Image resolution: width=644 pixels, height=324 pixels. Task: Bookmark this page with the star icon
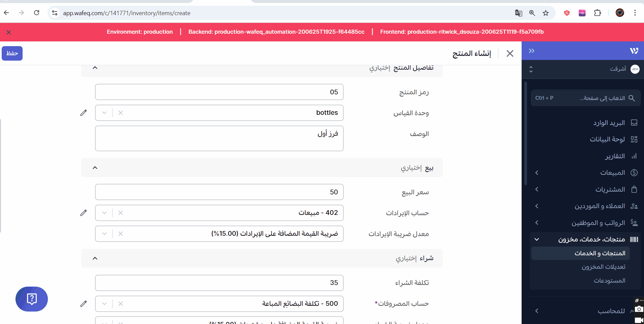(x=546, y=13)
